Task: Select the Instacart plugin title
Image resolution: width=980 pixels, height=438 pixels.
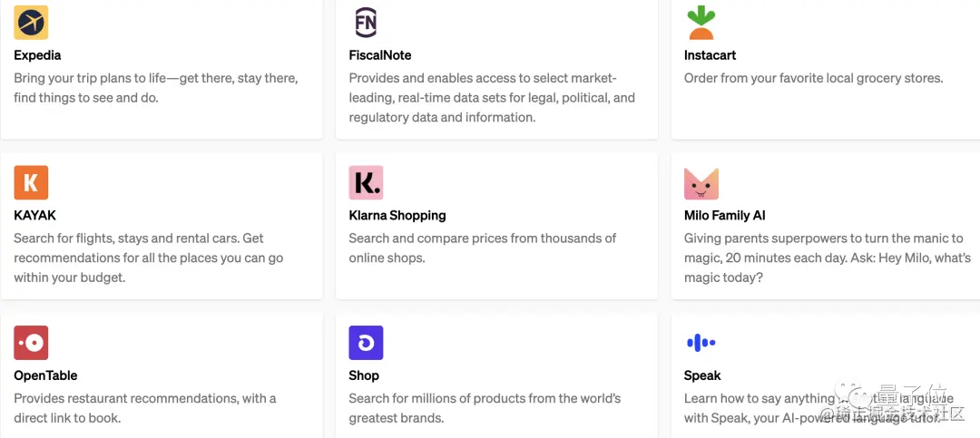Action: pos(710,55)
